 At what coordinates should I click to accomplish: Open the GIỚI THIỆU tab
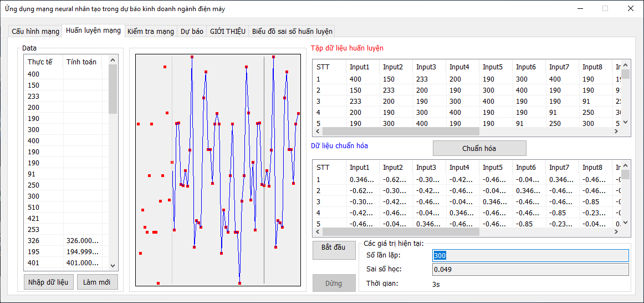click(x=228, y=31)
